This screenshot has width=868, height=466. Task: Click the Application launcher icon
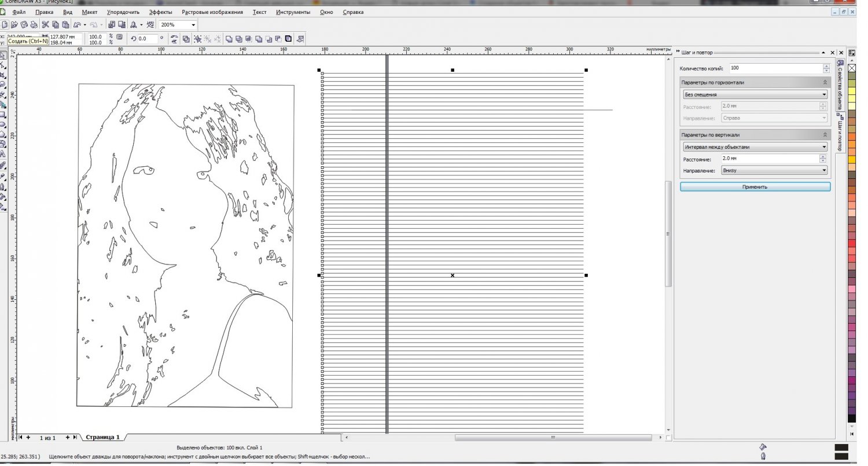[134, 25]
